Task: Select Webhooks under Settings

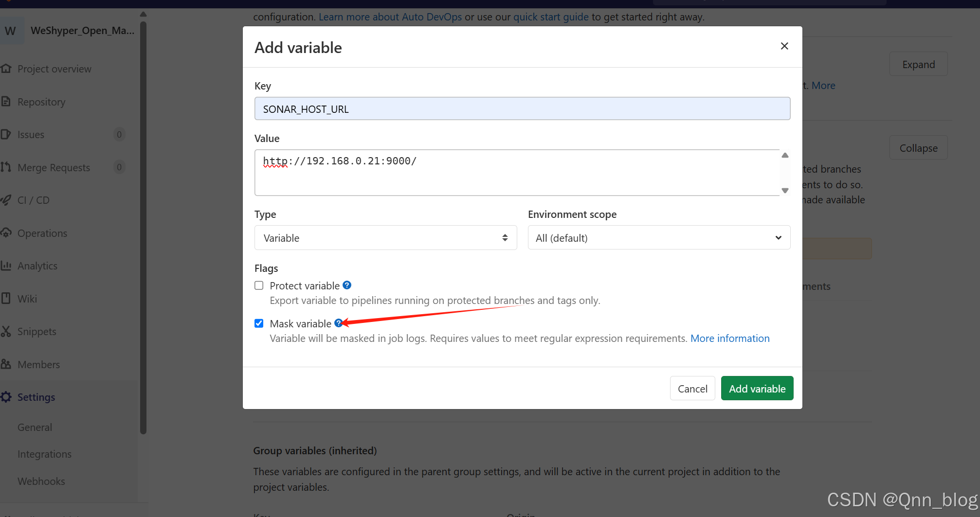Action: (41, 481)
